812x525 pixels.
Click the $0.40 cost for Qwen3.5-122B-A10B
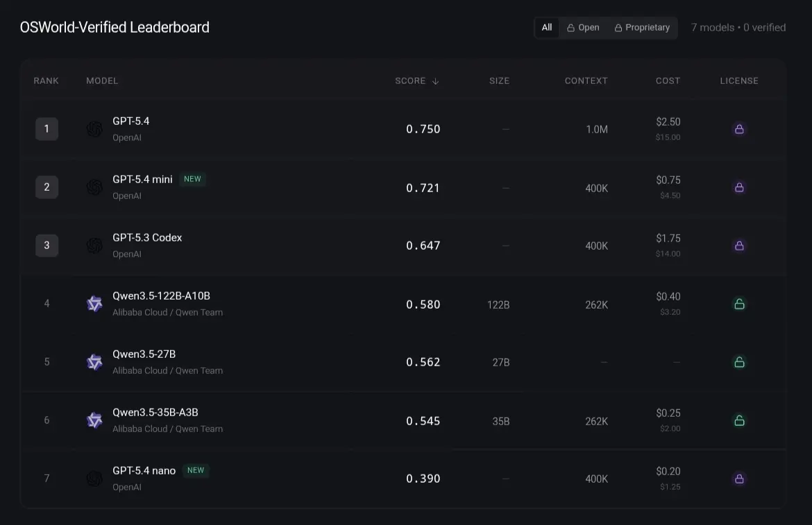668,296
